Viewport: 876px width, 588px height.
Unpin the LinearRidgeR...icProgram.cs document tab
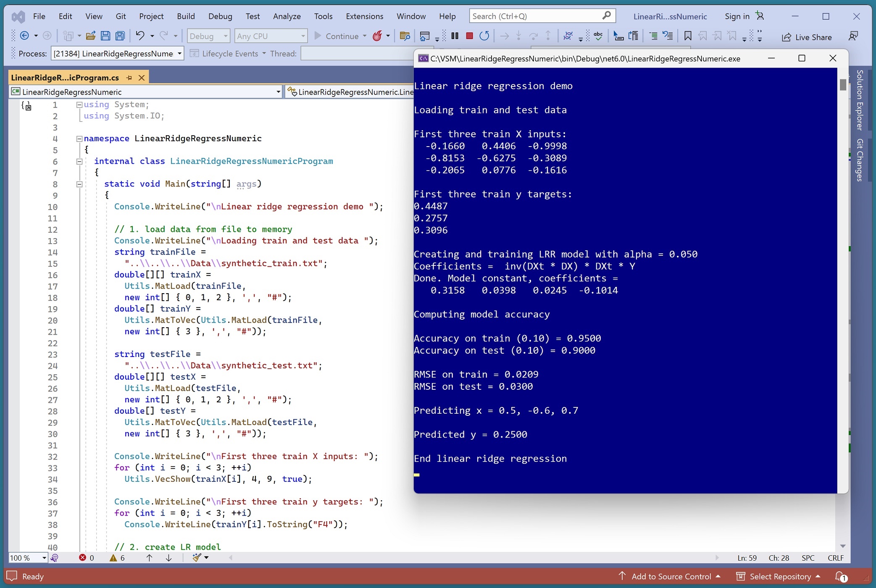[x=129, y=78]
